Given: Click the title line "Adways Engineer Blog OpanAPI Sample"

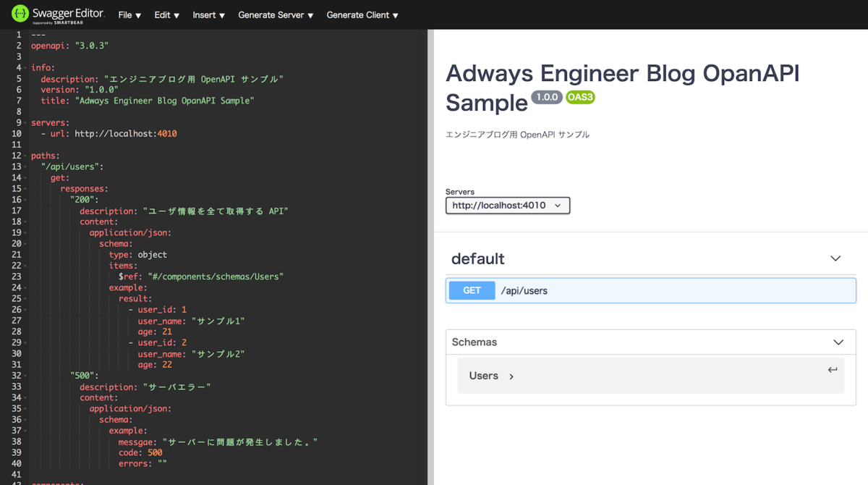Looking at the screenshot, I should point(148,101).
